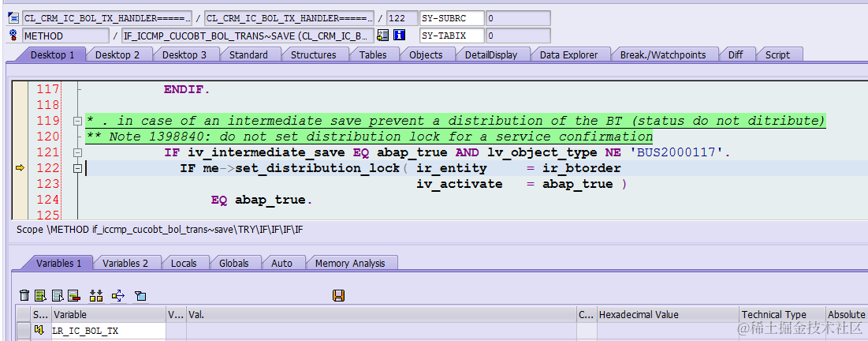
Task: Collapse the IF block at line 121
Action: [x=77, y=152]
